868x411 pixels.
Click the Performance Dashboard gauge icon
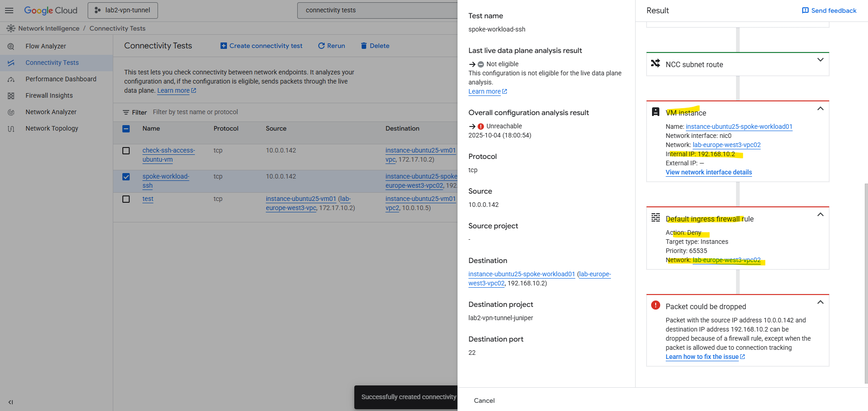click(11, 79)
